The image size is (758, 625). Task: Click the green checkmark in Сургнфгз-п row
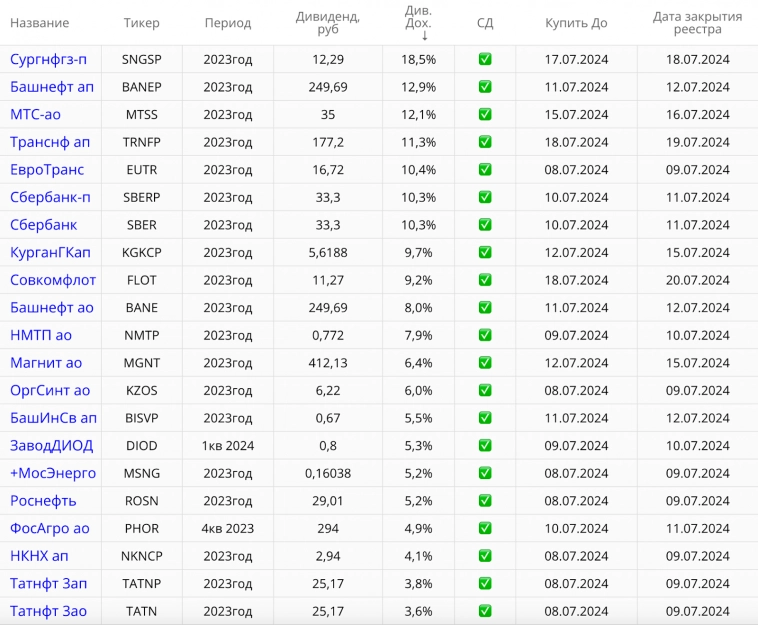[x=485, y=59]
